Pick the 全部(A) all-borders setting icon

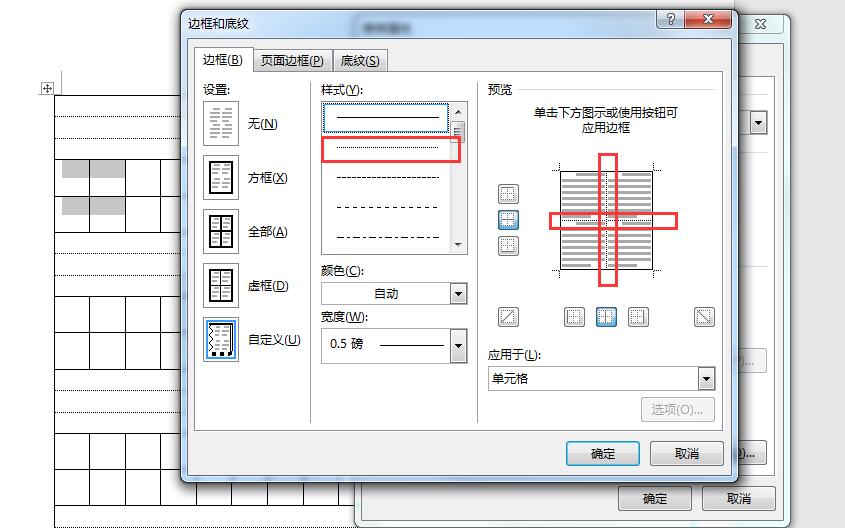coord(221,231)
